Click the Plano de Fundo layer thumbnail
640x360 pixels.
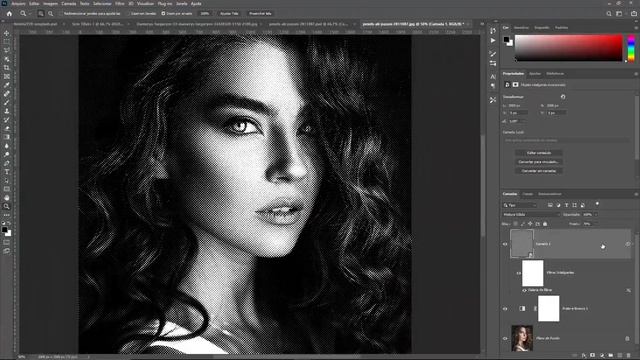click(522, 338)
